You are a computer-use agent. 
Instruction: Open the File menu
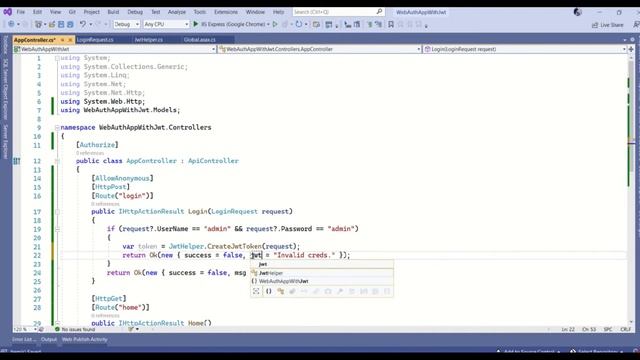(21, 12)
